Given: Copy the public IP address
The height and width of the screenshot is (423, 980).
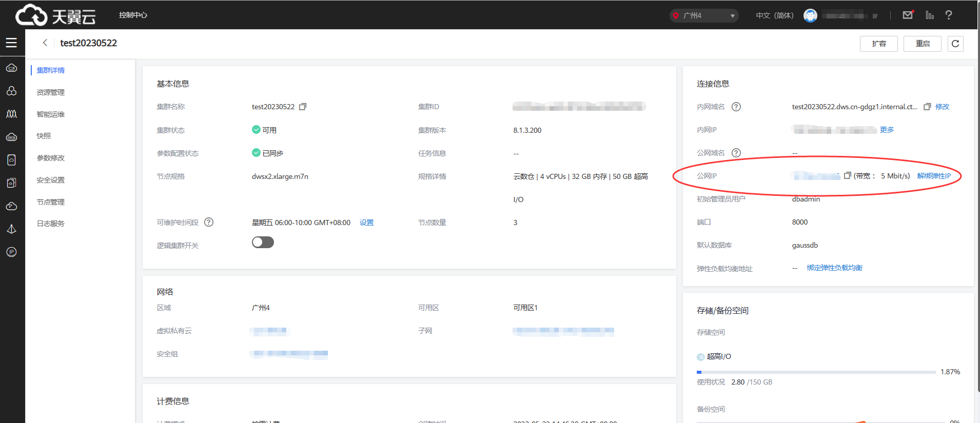Looking at the screenshot, I should click(x=847, y=175).
